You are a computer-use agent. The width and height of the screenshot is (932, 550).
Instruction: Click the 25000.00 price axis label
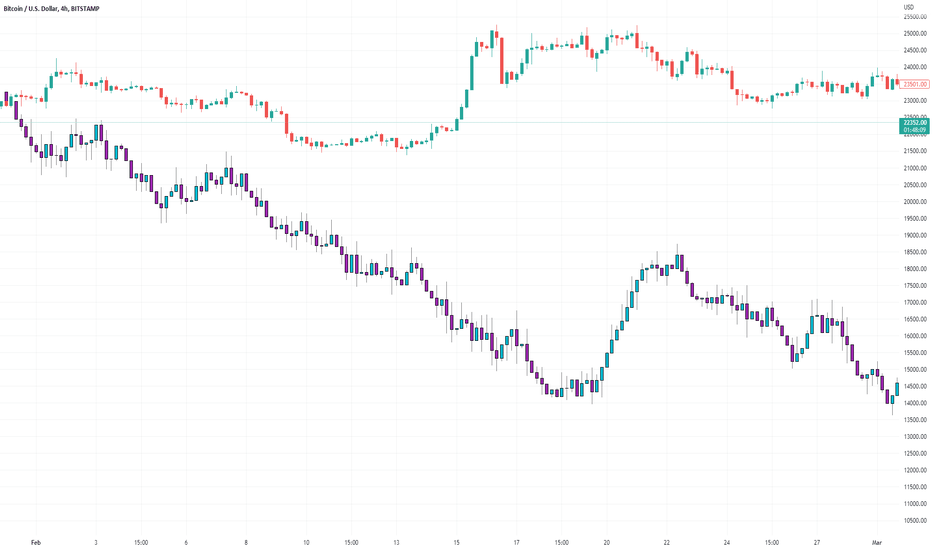point(915,33)
